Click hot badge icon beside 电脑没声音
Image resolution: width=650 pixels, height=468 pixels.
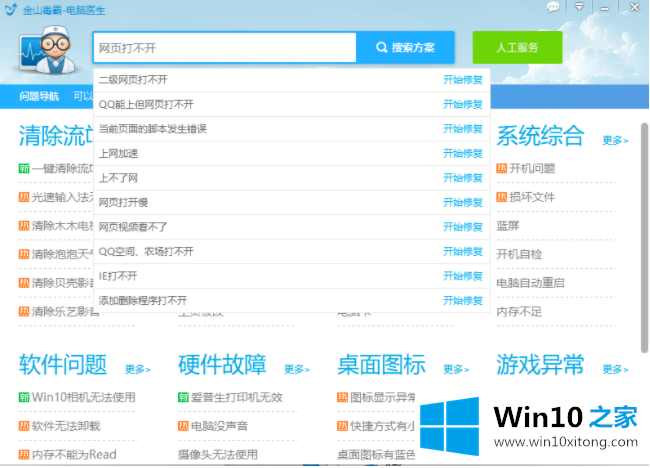coord(183,426)
